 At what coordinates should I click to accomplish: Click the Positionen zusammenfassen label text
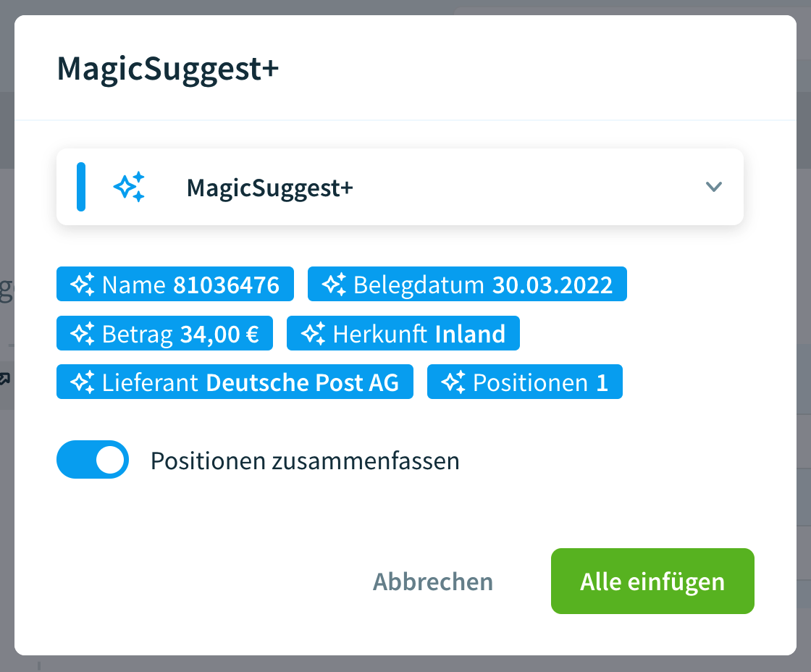pos(306,459)
